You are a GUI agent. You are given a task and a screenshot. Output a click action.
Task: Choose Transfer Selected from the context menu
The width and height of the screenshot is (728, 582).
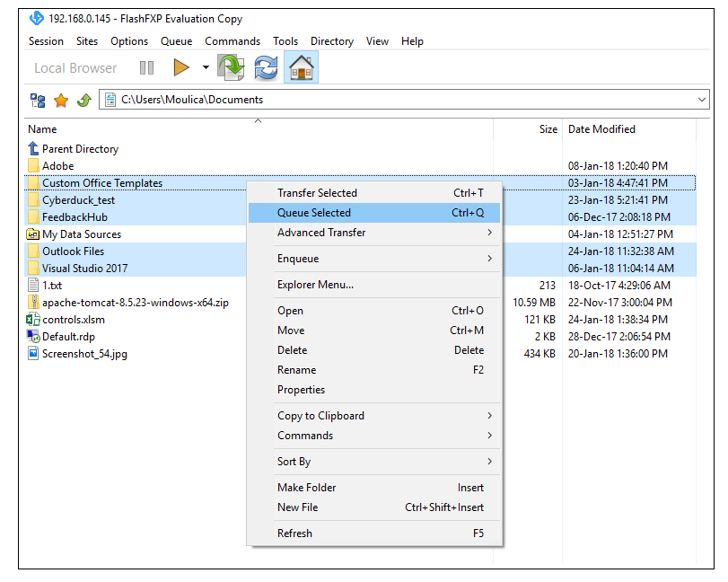pyautogui.click(x=374, y=193)
